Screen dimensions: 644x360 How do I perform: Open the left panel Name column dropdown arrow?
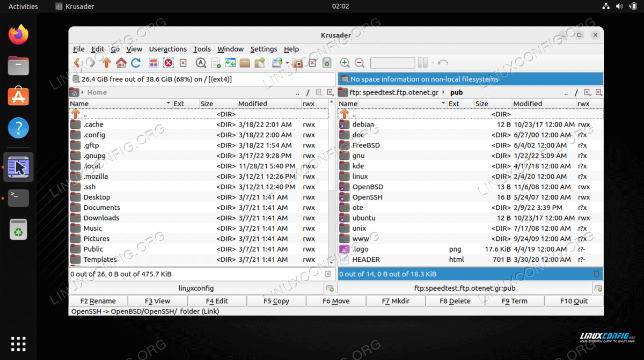pyautogui.click(x=168, y=104)
